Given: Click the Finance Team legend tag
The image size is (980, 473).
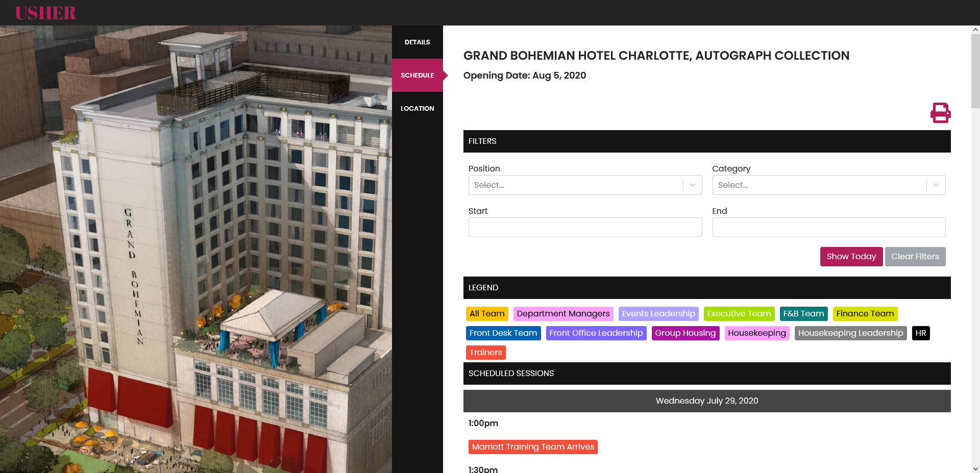Looking at the screenshot, I should (x=865, y=314).
